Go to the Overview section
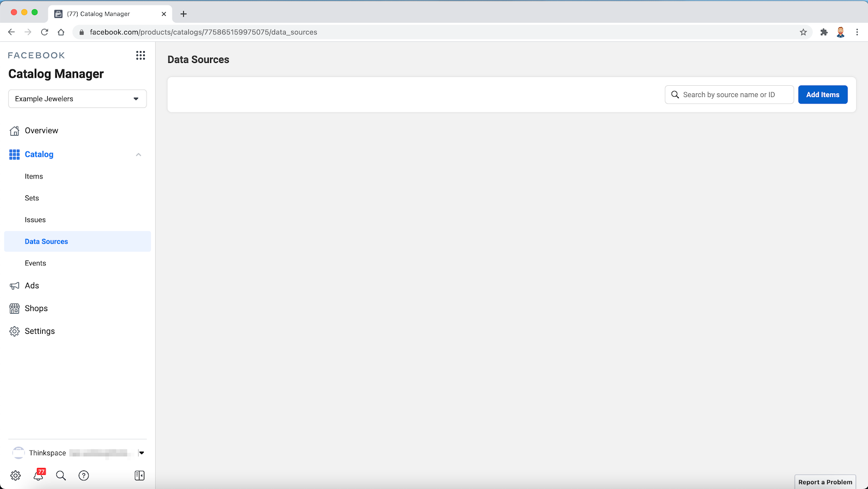The height and width of the screenshot is (489, 868). pyautogui.click(x=41, y=131)
